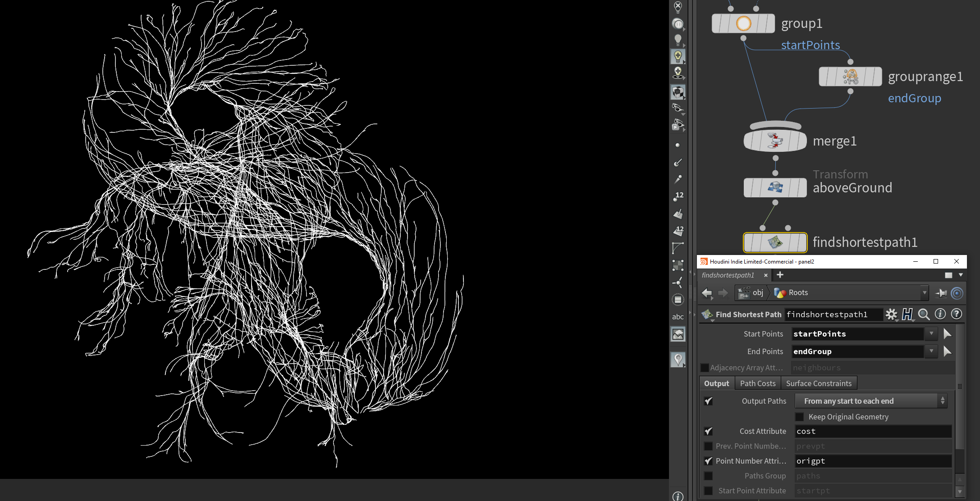Switch to the Output tab

(716, 383)
